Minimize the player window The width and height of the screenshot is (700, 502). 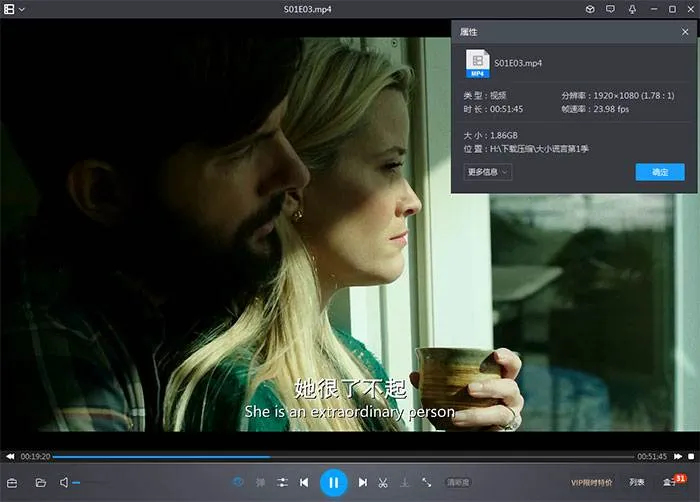(654, 9)
